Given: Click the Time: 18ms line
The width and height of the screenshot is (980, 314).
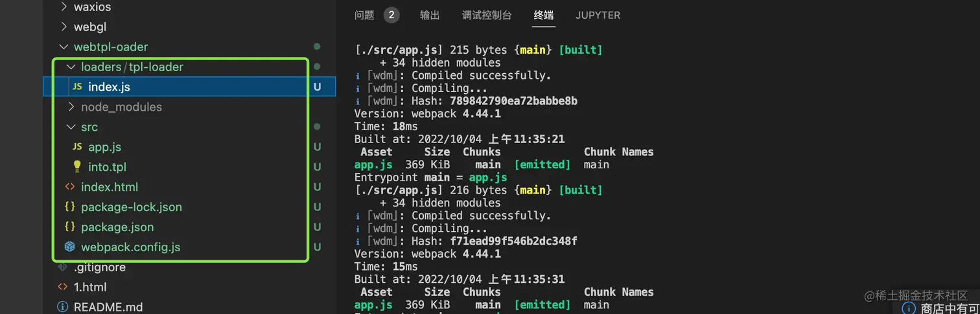Looking at the screenshot, I should (x=386, y=126).
